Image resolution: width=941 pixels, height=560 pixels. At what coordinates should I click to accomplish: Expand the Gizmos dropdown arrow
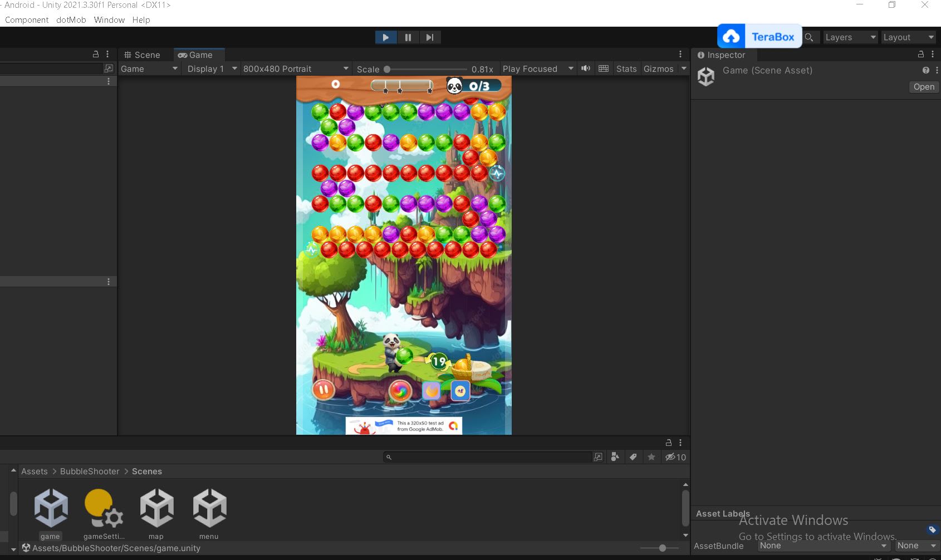684,68
